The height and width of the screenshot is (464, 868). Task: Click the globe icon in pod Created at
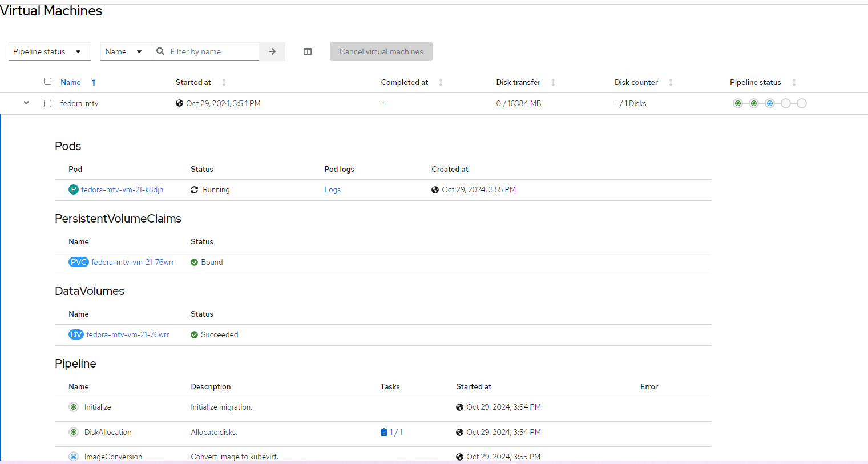point(435,189)
